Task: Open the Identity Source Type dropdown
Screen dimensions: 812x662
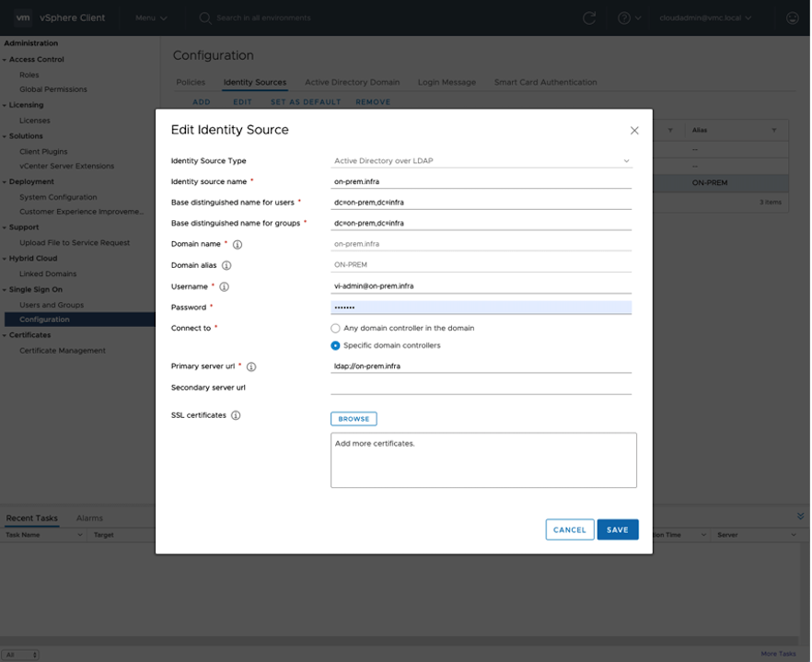Action: point(481,161)
